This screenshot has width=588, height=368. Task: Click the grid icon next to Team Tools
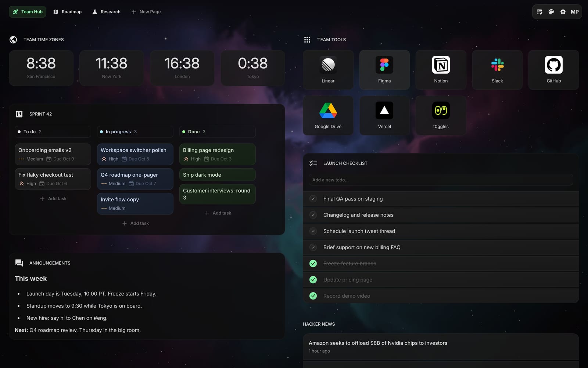point(307,40)
